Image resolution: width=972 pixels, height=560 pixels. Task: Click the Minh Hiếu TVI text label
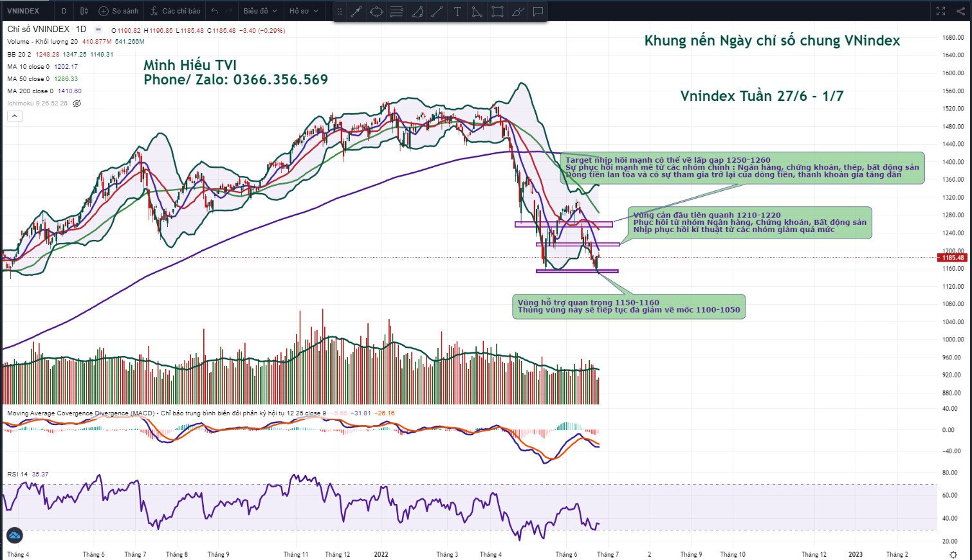click(x=190, y=66)
